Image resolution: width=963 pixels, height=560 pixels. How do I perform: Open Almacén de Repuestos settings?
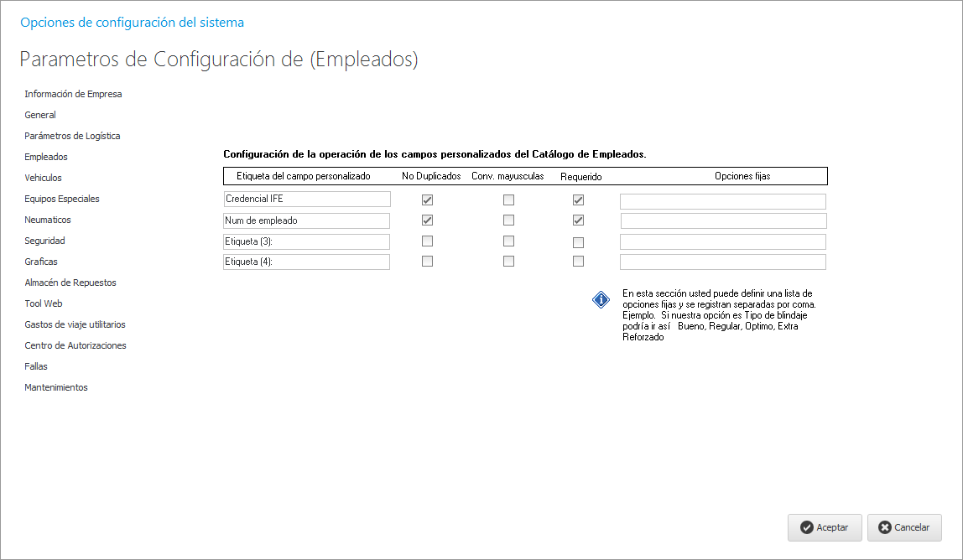point(70,283)
